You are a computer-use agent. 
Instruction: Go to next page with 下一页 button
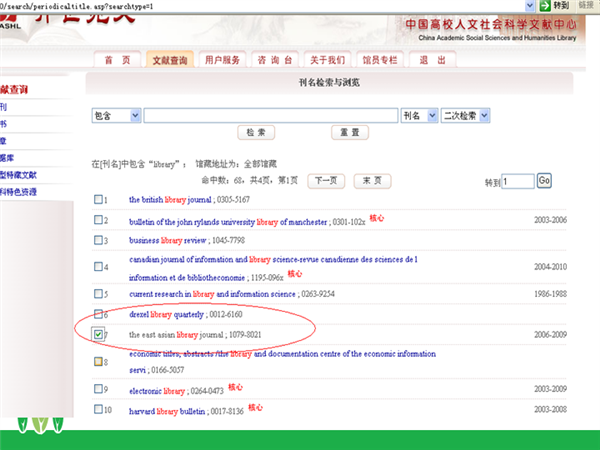click(x=326, y=181)
